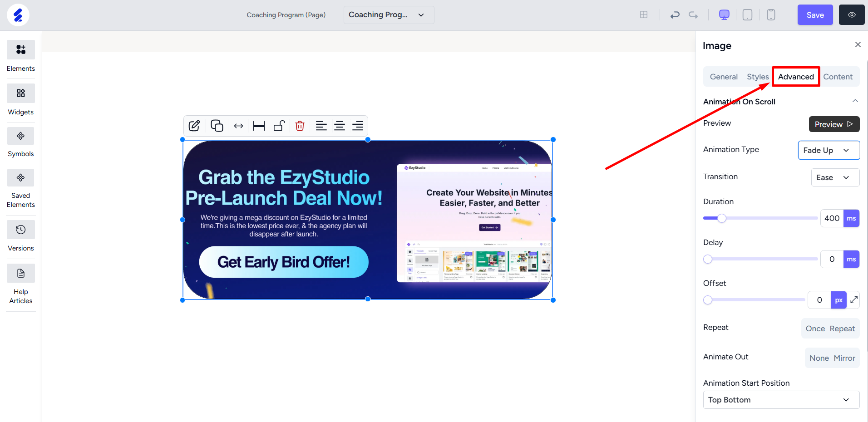
Task: Set Animate Out to Mirror
Action: click(x=844, y=358)
